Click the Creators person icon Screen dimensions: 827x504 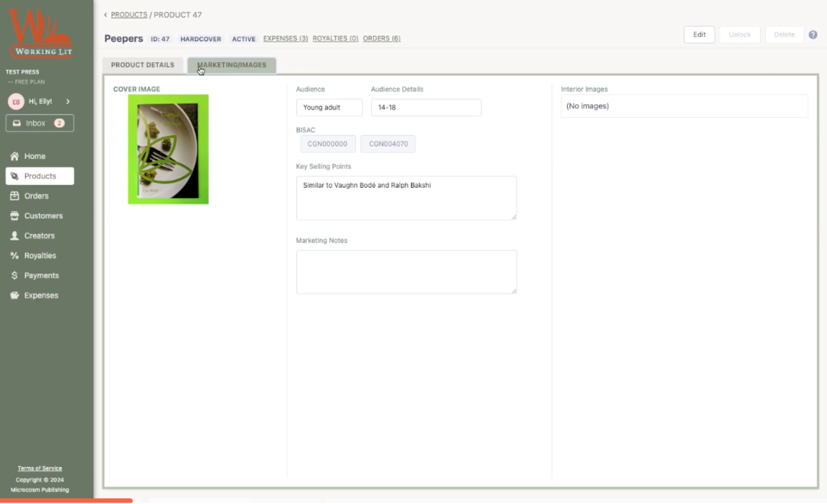point(14,236)
